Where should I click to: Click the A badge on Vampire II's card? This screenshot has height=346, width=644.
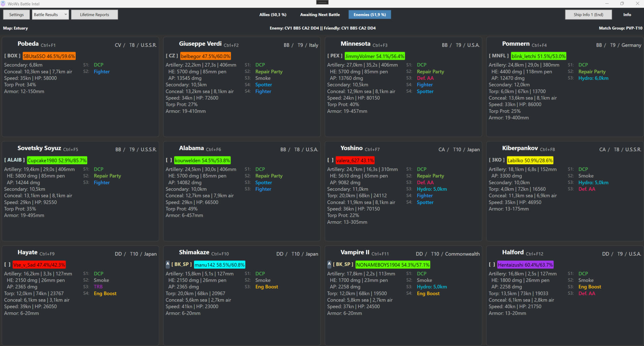(x=329, y=264)
